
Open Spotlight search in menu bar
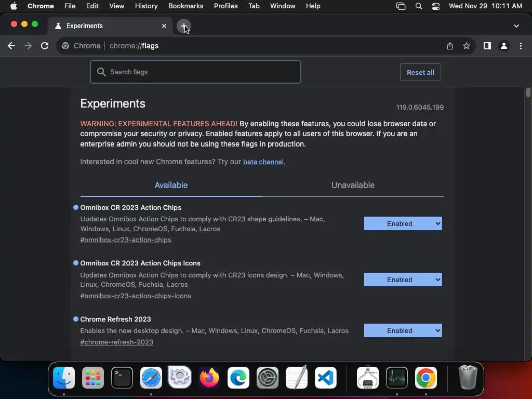coord(419,6)
